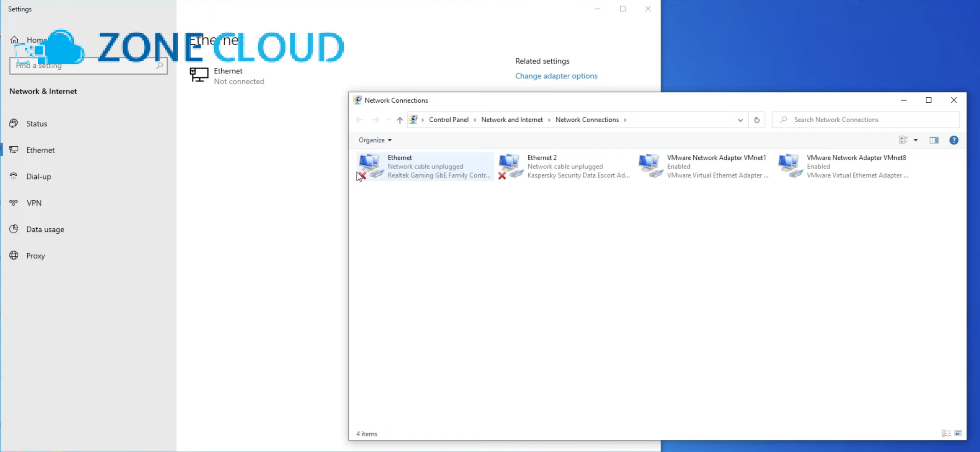Click the Settings search magnifier icon
The image size is (980, 452).
pos(160,66)
